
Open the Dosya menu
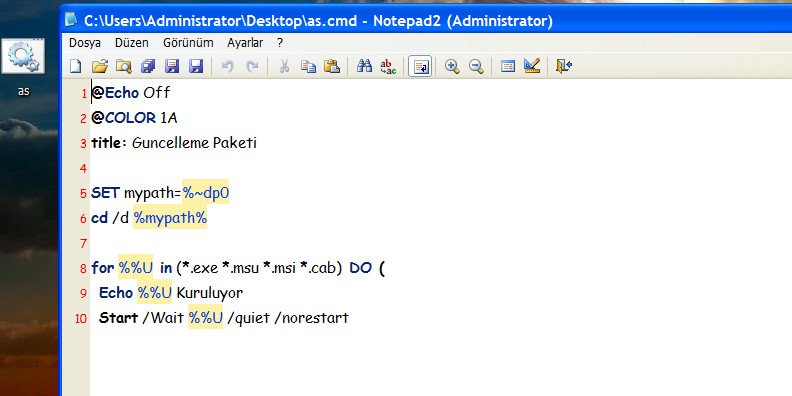[85, 43]
